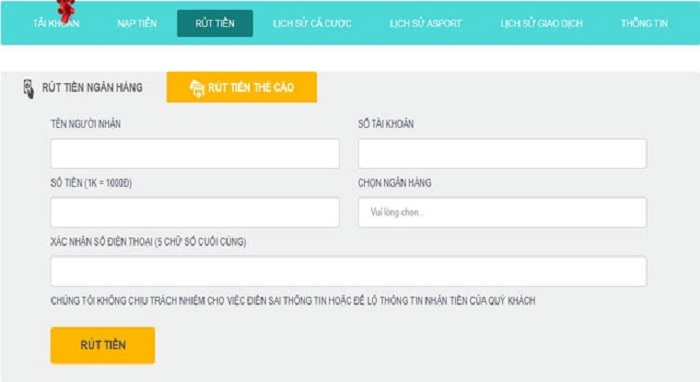The image size is (700, 382).
Task: Open the THÔNG TIN tab
Action: coord(644,23)
